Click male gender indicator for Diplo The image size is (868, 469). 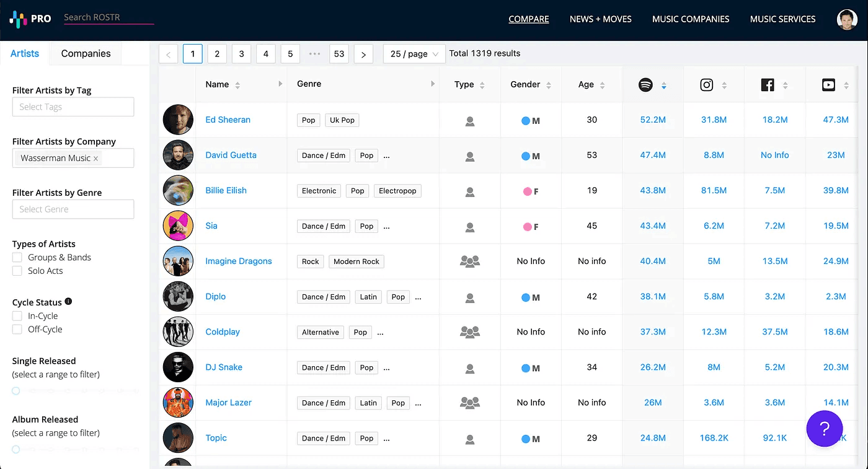(531, 297)
